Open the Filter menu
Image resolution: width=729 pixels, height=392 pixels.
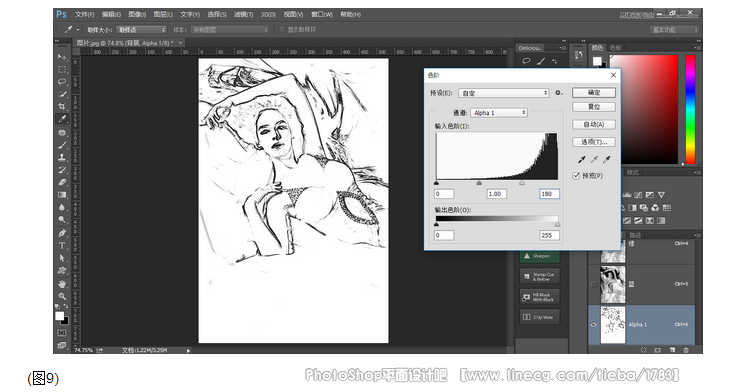tap(243, 14)
